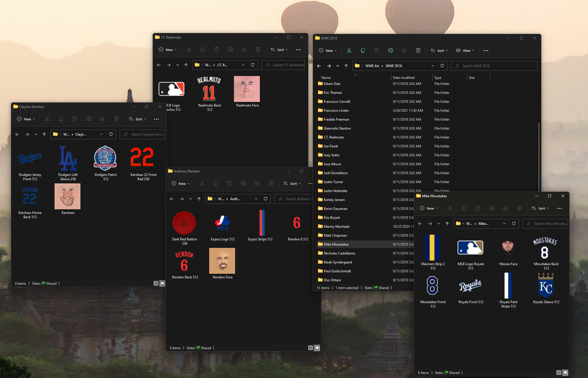
Task: Click Delete icon in Mike Moustakas window
Action: (x=519, y=208)
